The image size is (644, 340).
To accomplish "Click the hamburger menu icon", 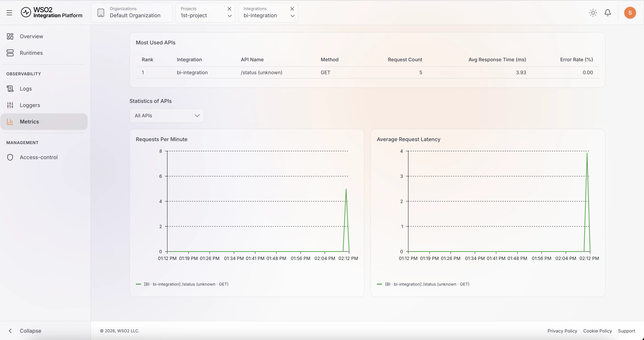I will pos(9,13).
